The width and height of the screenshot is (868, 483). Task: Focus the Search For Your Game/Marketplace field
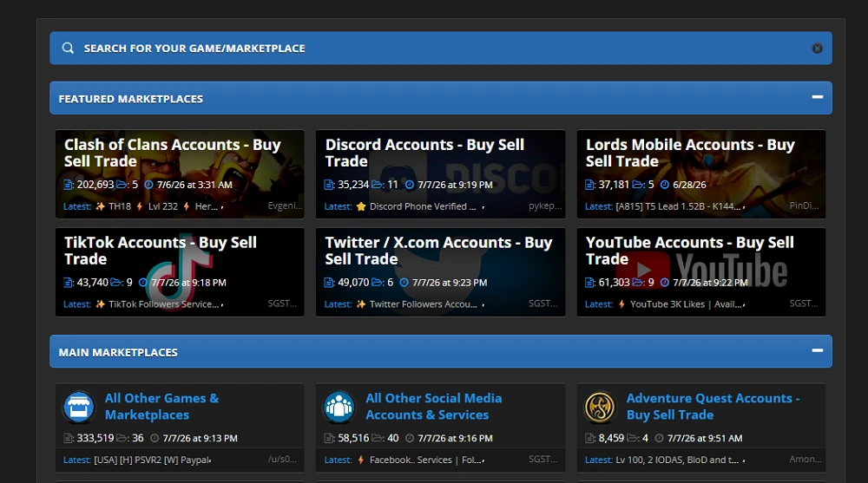click(441, 49)
